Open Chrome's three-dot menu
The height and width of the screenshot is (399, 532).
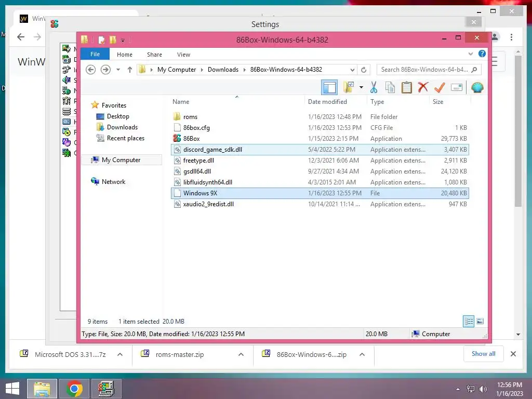[511, 37]
